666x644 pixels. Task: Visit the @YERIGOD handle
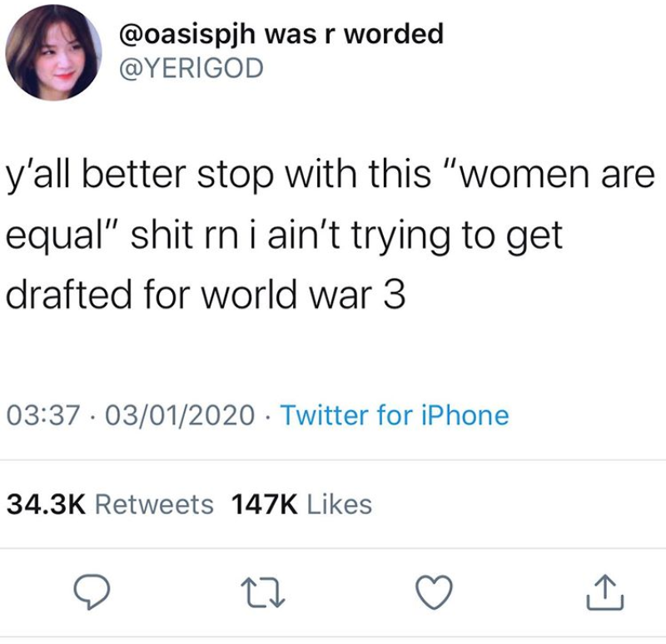pyautogui.click(x=191, y=68)
